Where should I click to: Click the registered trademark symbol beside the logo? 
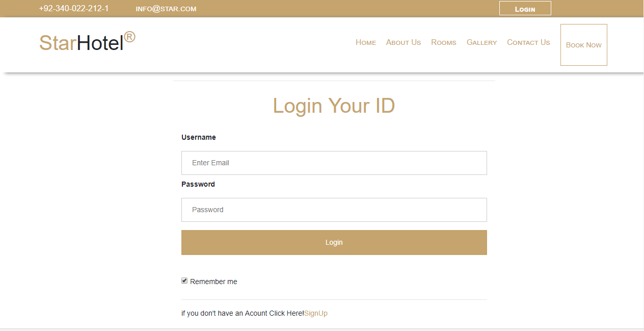pyautogui.click(x=129, y=37)
